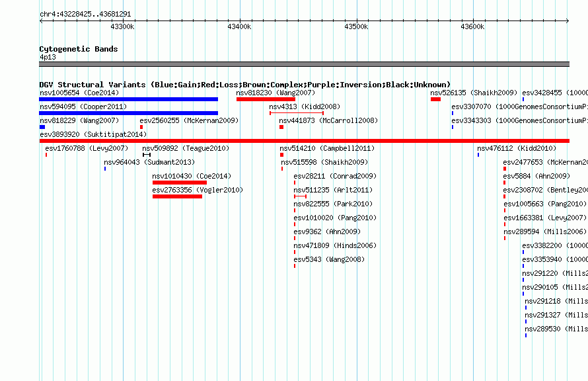Click the nsv291327 variant label
Screen dimensions: 588x381
(556, 315)
